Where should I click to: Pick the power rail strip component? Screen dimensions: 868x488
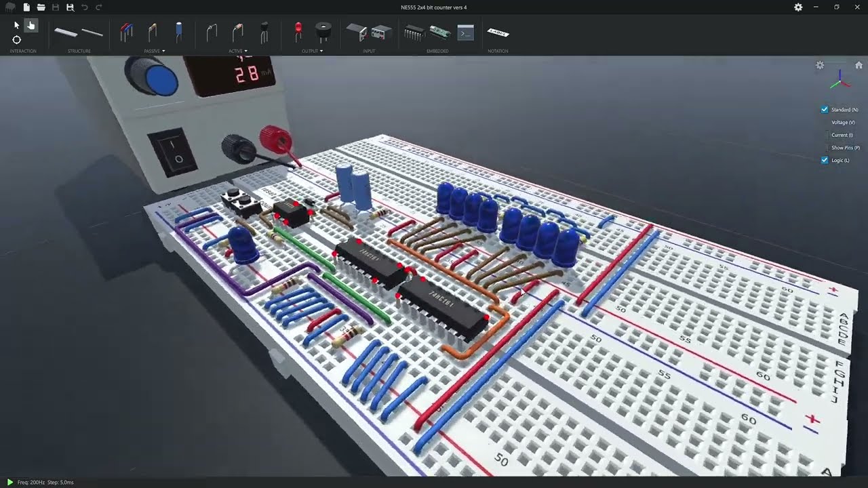tap(92, 32)
